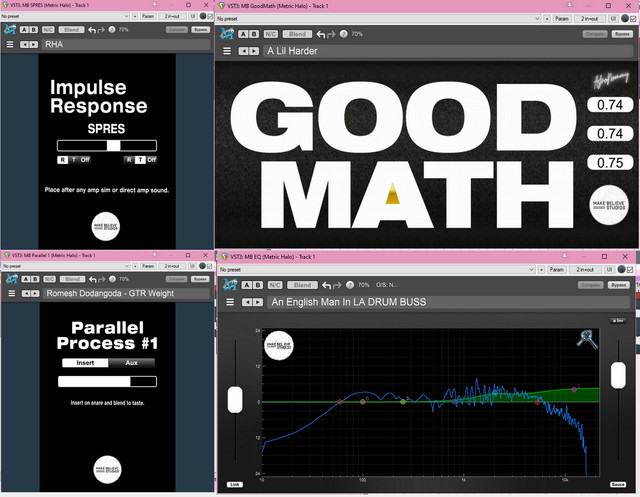Load previous preset in MB Parallel 1 window

[26, 293]
